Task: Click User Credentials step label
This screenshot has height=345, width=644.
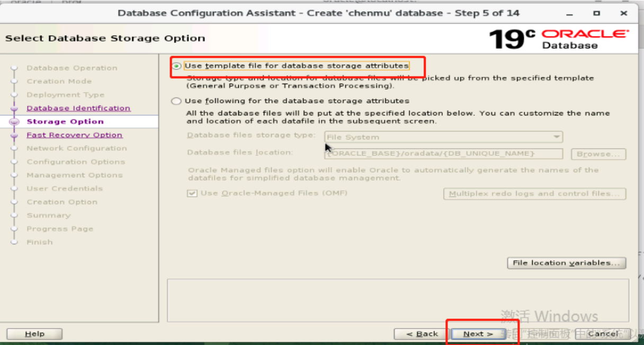Action: [x=65, y=188]
